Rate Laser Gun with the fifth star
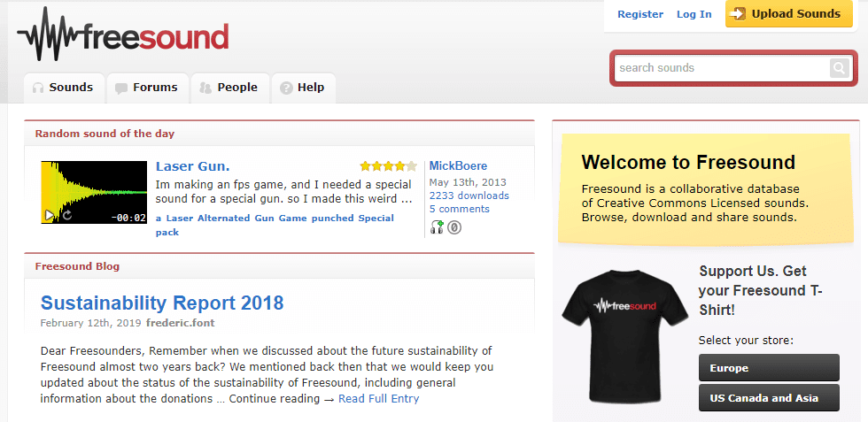868x422 pixels. click(x=411, y=166)
